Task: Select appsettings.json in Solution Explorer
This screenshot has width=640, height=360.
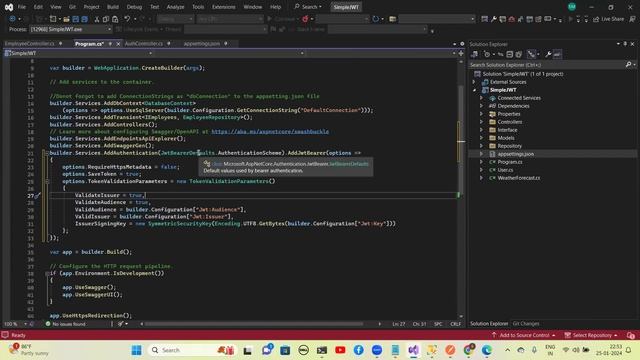Action: pos(516,154)
